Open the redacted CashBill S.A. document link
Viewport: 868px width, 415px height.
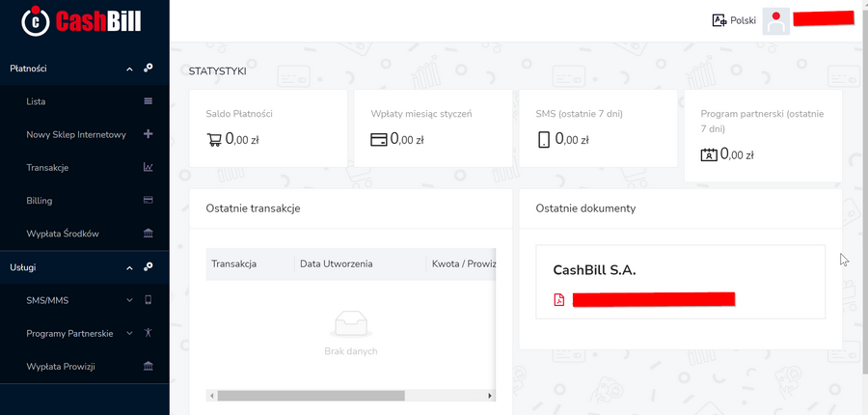(654, 300)
